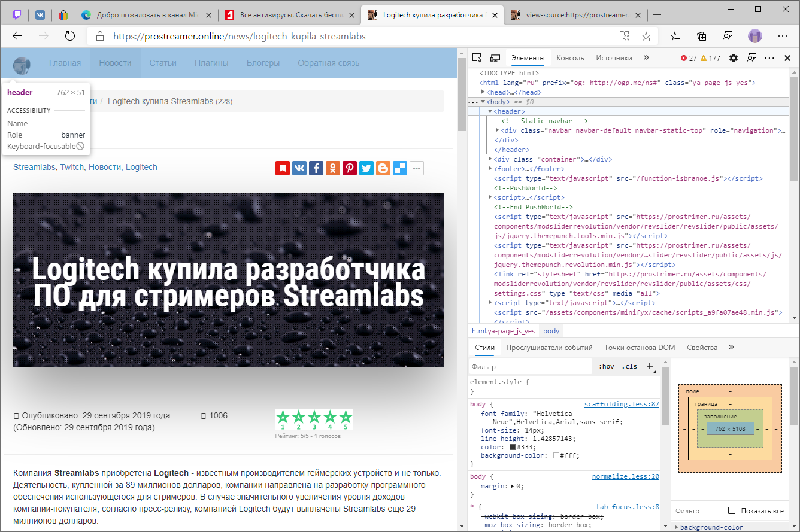The width and height of the screenshot is (800, 532).
Task: Expand the head element node
Action: [x=484, y=92]
